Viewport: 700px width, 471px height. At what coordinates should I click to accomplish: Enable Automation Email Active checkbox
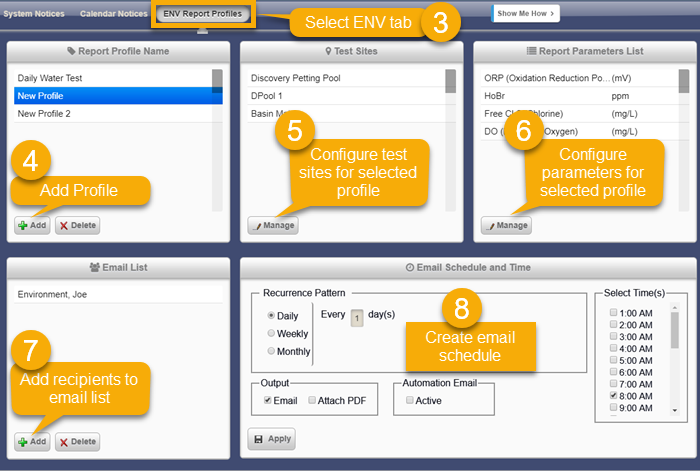tap(409, 400)
